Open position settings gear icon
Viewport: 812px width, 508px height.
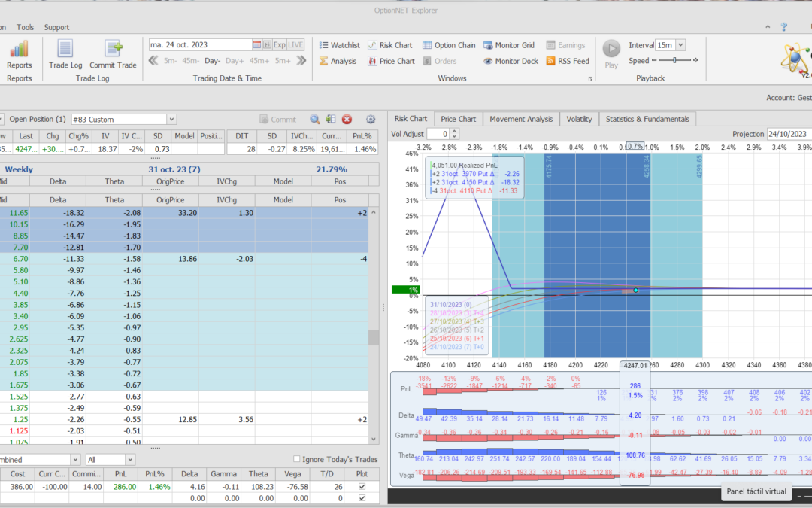tap(370, 119)
